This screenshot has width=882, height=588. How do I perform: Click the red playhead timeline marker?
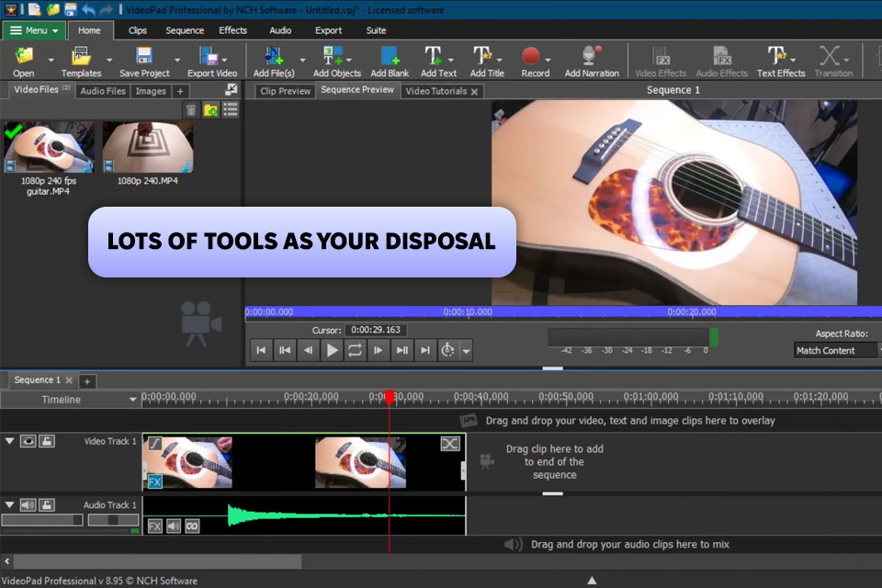pos(390,397)
